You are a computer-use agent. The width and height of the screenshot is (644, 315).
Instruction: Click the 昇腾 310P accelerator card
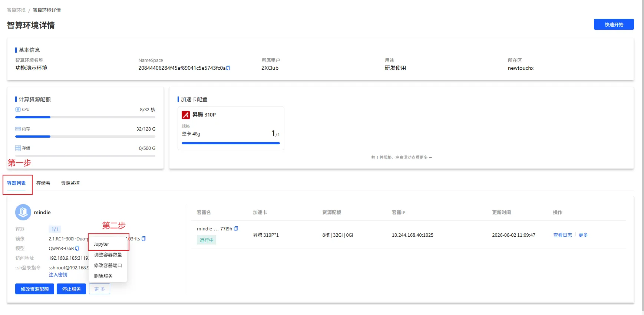click(231, 128)
